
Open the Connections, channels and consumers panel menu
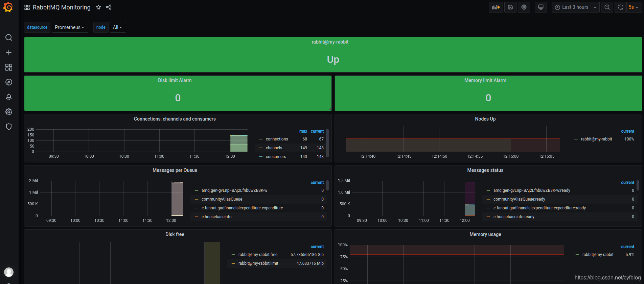[x=175, y=119]
